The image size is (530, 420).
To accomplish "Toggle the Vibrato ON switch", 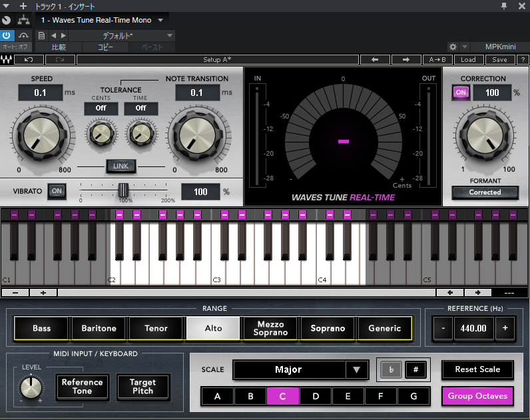I will coord(57,191).
